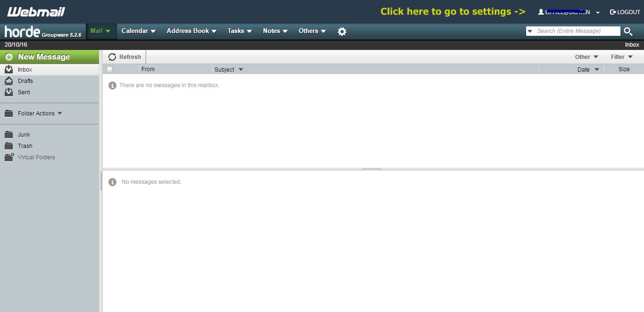Select the Sent folder icon
This screenshot has height=312, width=644.
click(9, 92)
